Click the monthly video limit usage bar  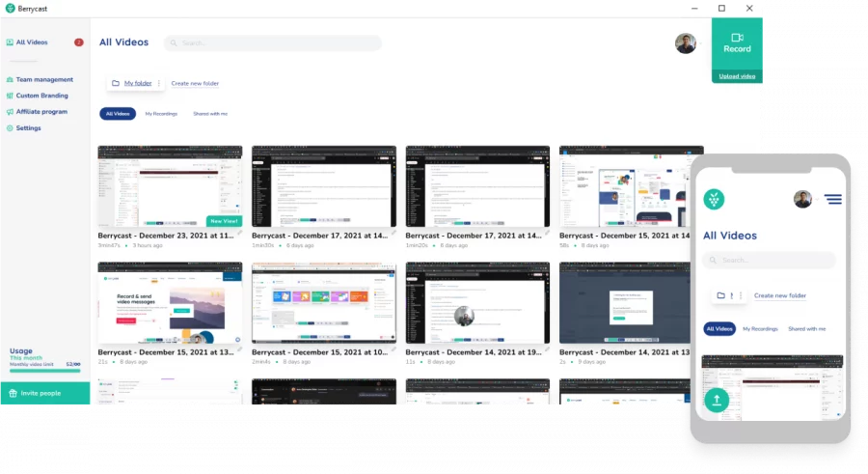tap(44, 371)
